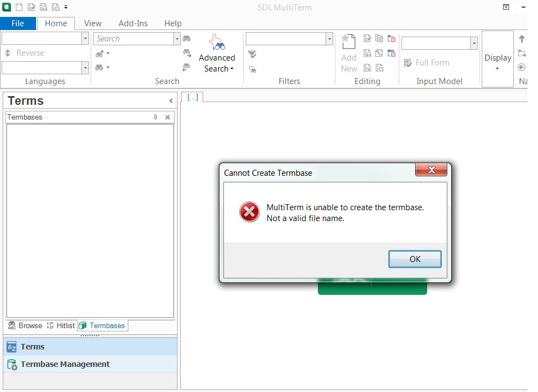This screenshot has width=538, height=392.
Task: Click the funnel with checkmark filter icon
Action: pos(252,54)
